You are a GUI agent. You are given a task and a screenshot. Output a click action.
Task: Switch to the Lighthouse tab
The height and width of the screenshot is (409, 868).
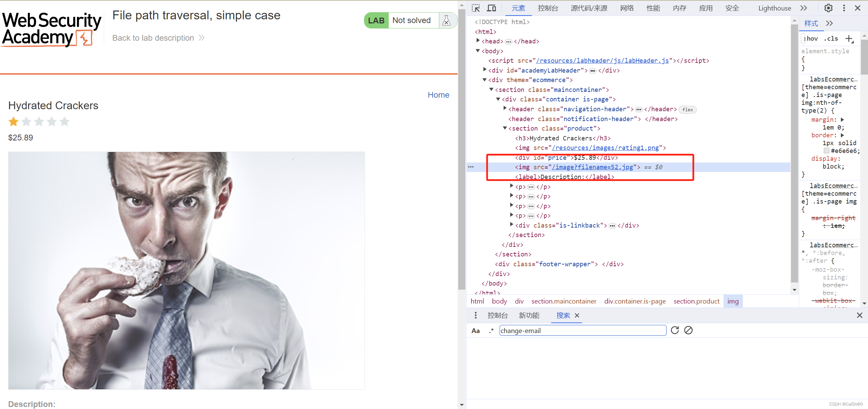[x=774, y=8]
